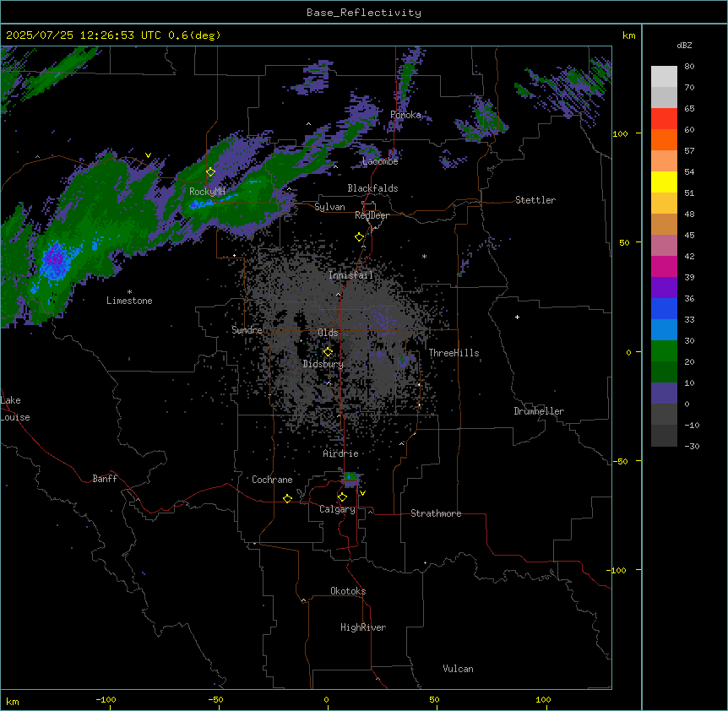Click the Limestone label

click(129, 301)
